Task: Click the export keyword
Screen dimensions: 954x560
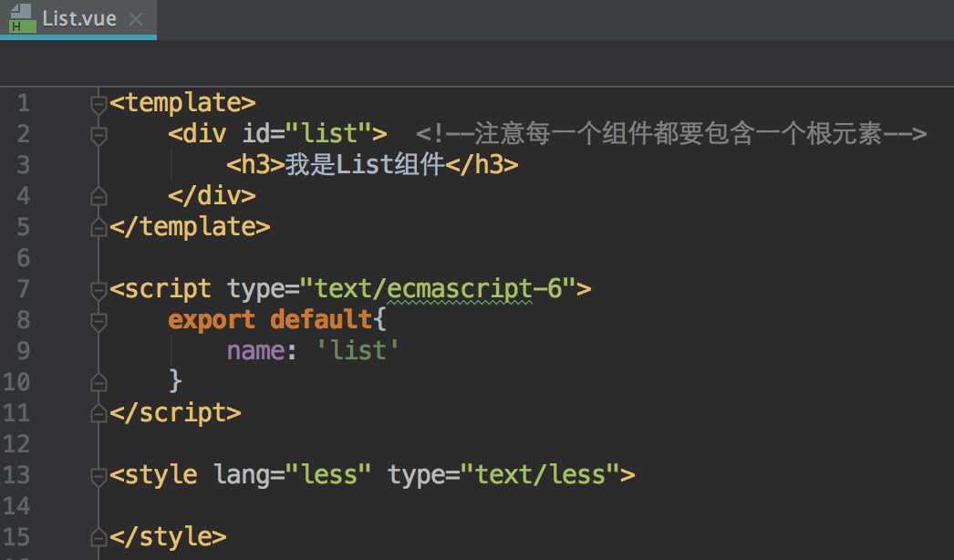Action: 212,320
